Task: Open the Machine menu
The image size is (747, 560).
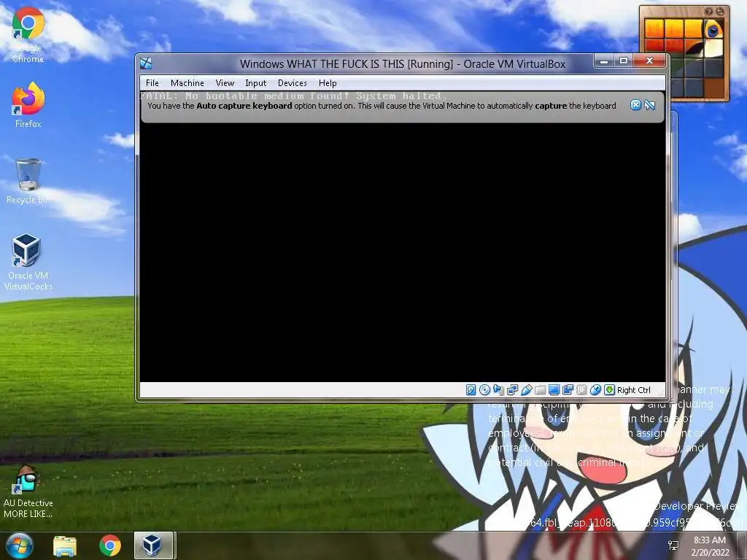Action: (x=187, y=83)
